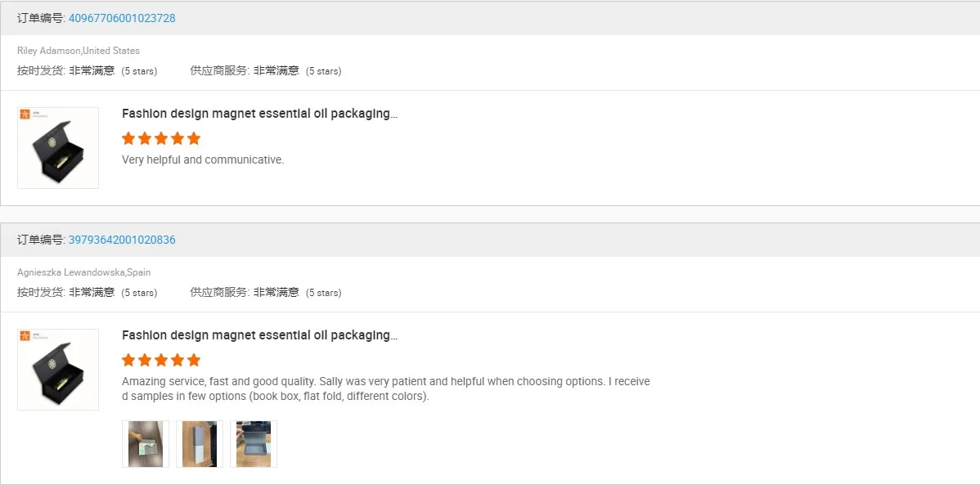Open the black box product image in Riley Adamson's review
This screenshot has height=485, width=980.
58,151
